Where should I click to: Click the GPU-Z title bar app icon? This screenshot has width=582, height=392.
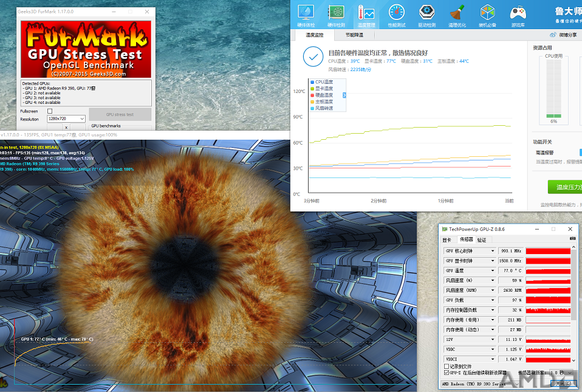pyautogui.click(x=444, y=229)
